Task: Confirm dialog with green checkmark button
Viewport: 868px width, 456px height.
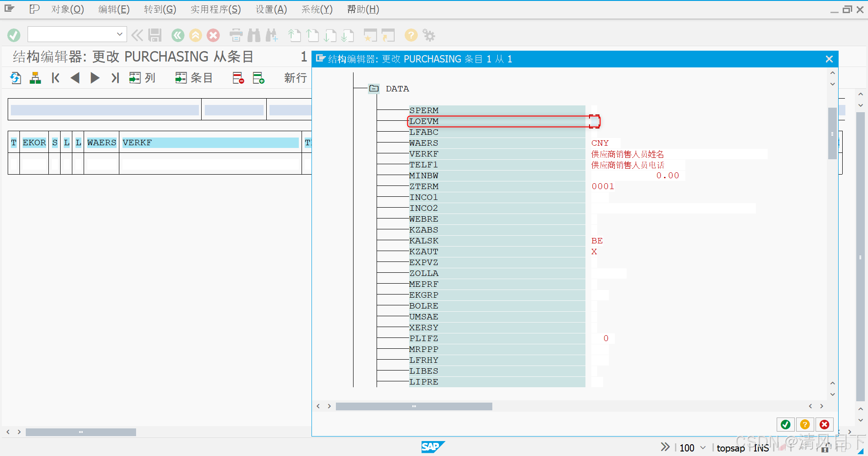Action: coord(786,424)
